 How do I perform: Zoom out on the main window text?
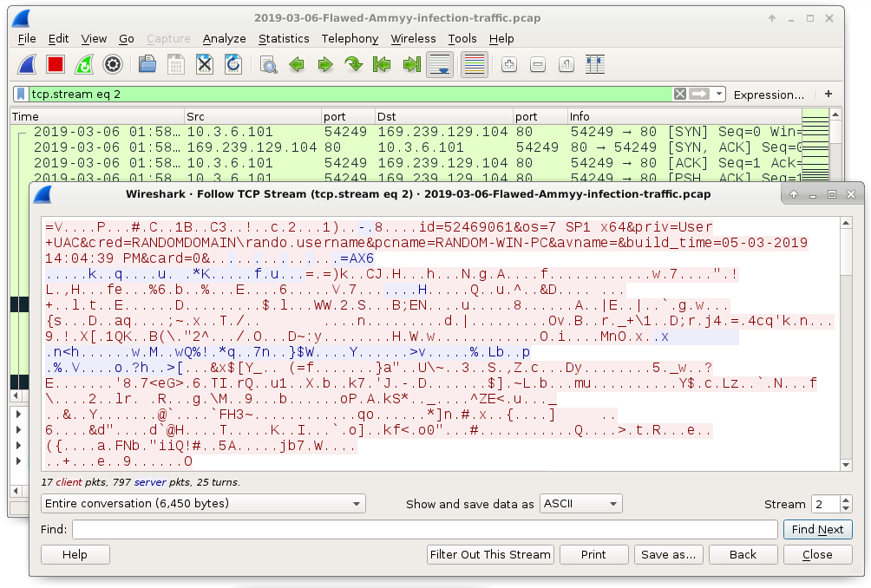point(538,64)
